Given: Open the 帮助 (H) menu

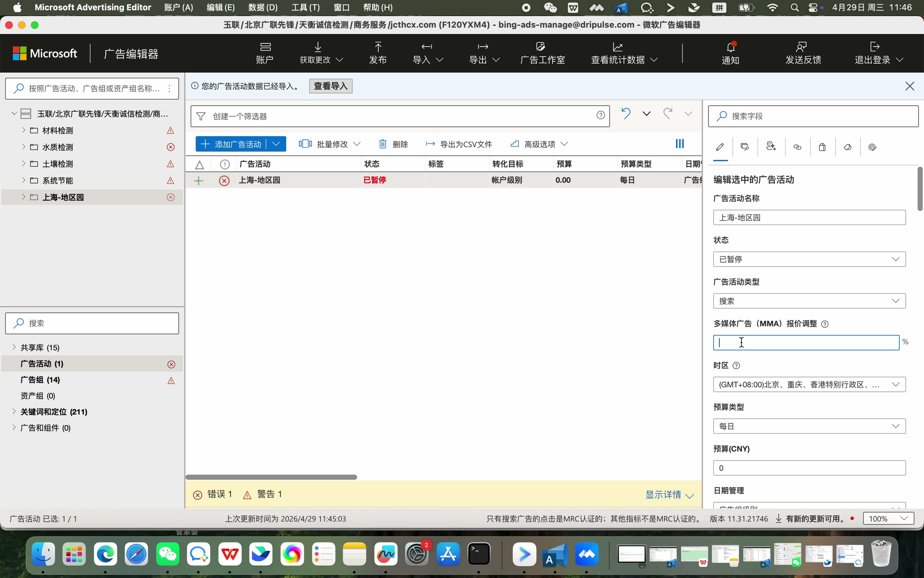Looking at the screenshot, I should click(x=378, y=7).
